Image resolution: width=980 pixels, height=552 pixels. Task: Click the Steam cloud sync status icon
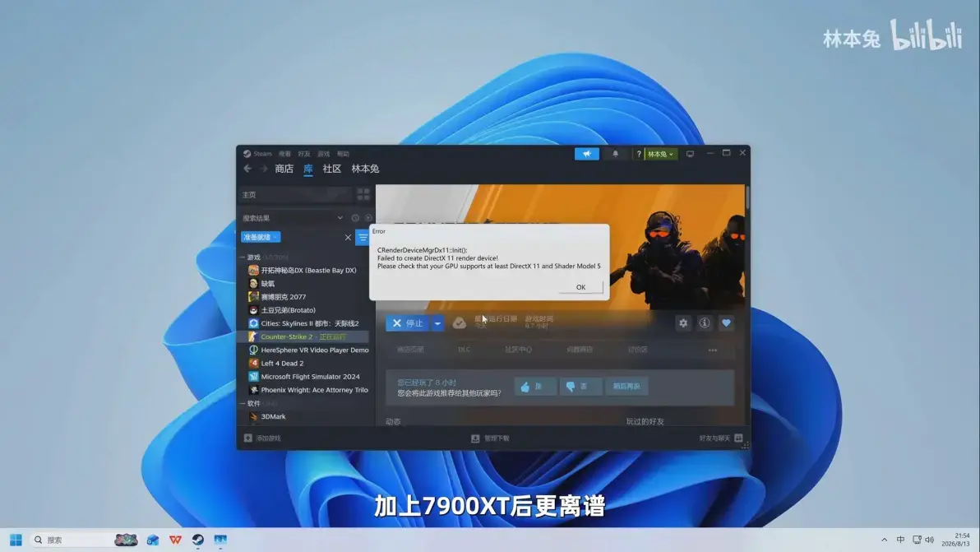pyautogui.click(x=460, y=323)
